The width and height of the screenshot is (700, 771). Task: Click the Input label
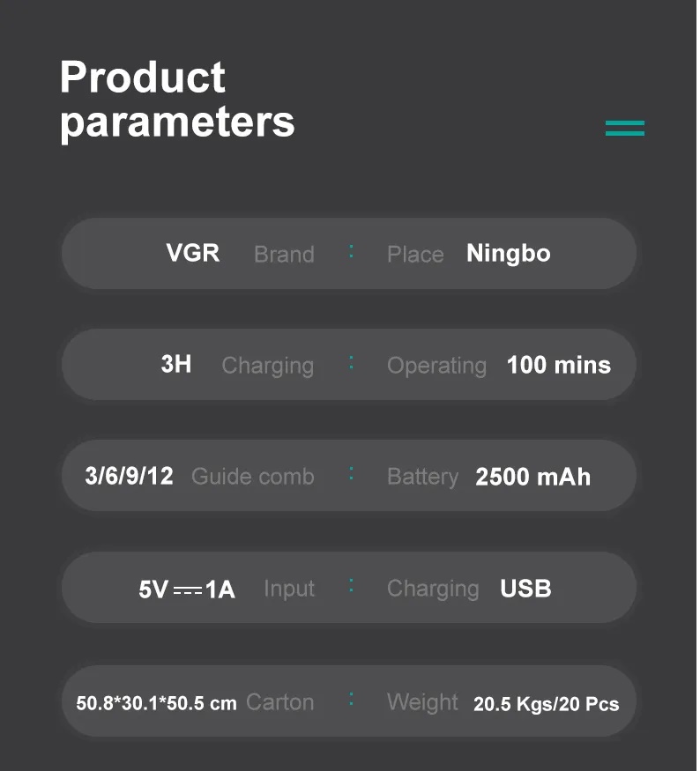(289, 589)
